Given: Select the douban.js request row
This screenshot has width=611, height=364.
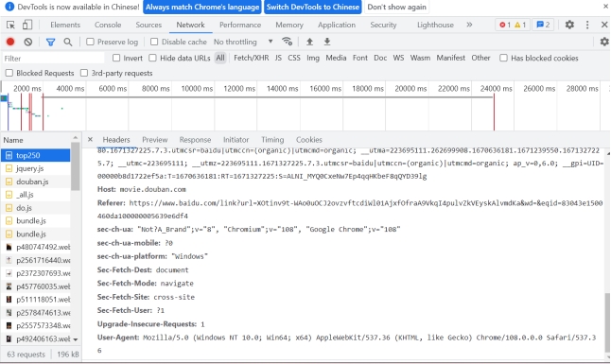Looking at the screenshot, I should tap(36, 182).
